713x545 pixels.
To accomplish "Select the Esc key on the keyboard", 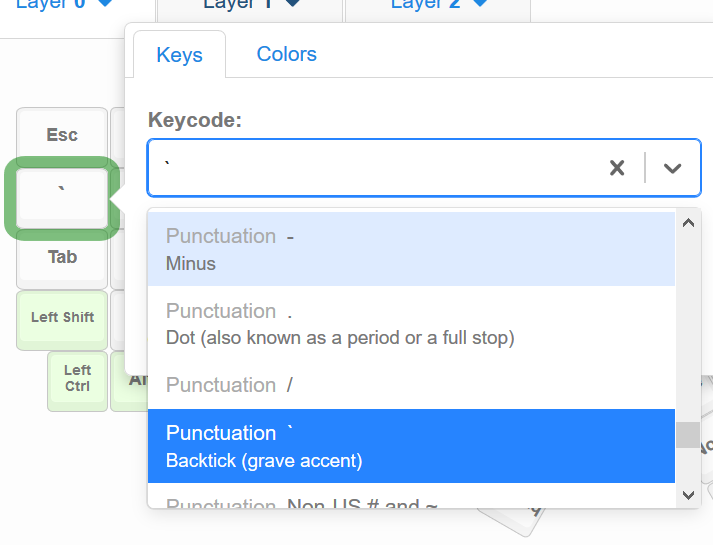I will pyautogui.click(x=62, y=135).
